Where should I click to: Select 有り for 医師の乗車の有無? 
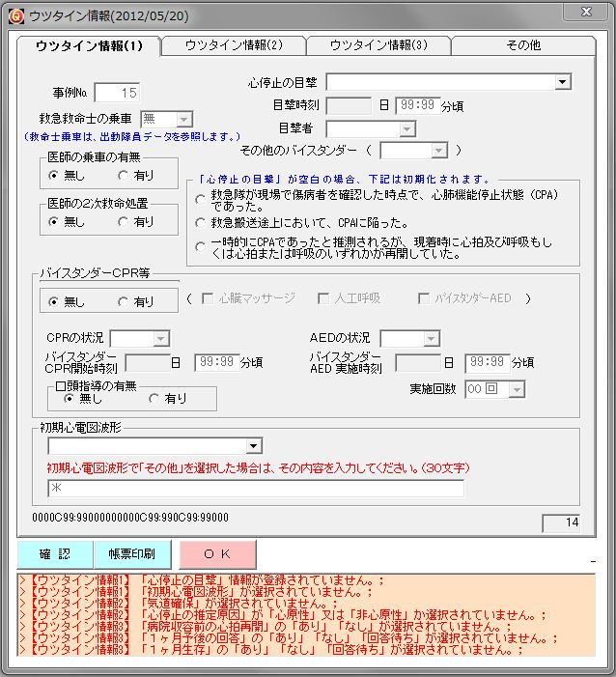pos(123,176)
